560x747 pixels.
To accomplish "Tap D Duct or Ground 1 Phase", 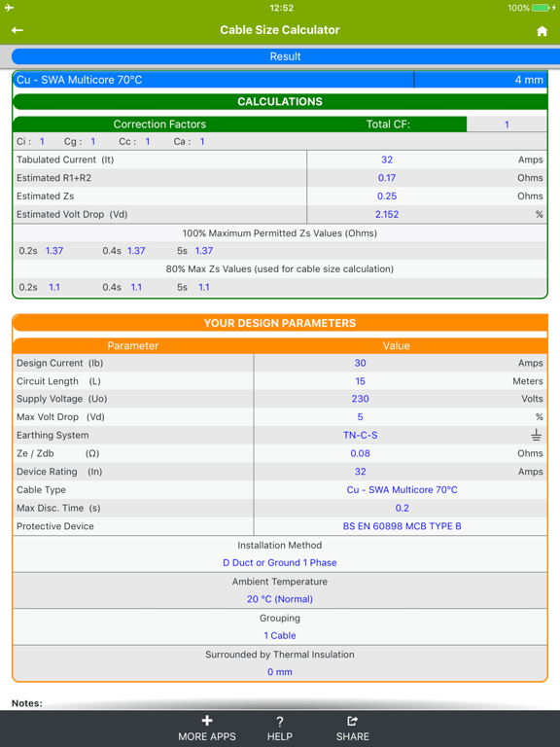I will (280, 562).
